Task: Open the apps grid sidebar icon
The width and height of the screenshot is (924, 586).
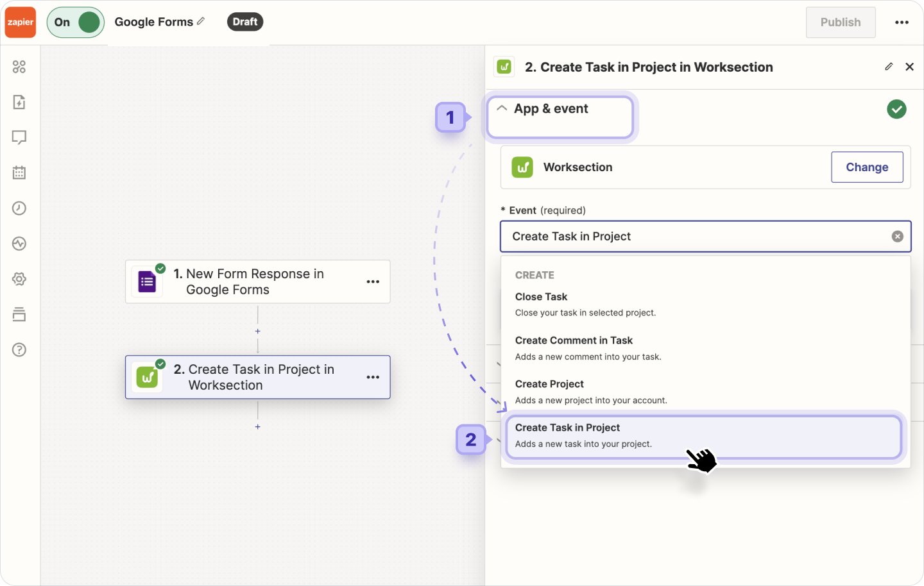Action: (x=19, y=67)
